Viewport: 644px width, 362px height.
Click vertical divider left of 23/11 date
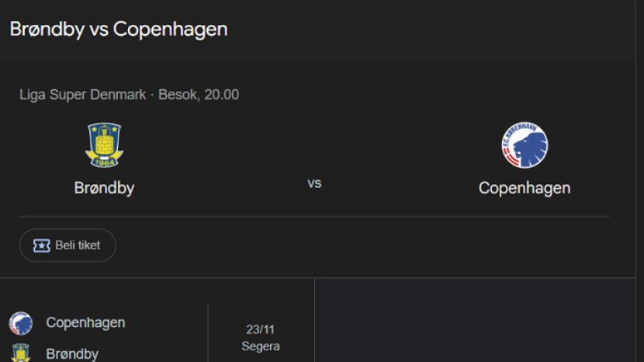(x=208, y=334)
